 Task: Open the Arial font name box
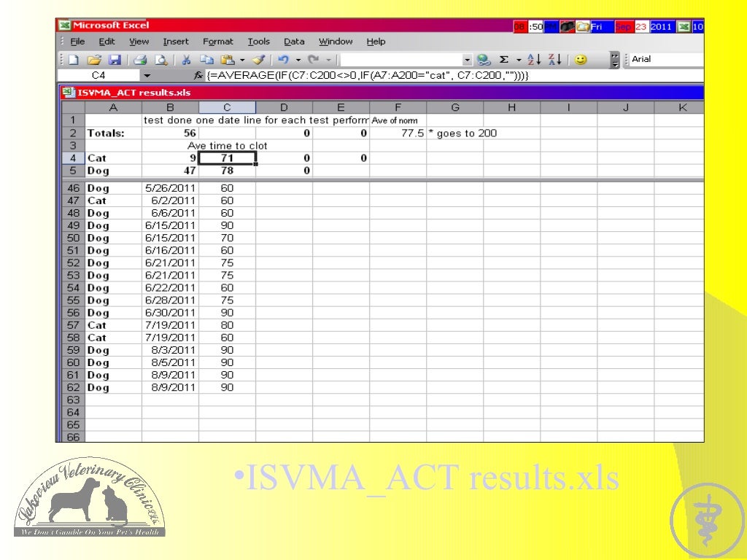pyautogui.click(x=667, y=59)
